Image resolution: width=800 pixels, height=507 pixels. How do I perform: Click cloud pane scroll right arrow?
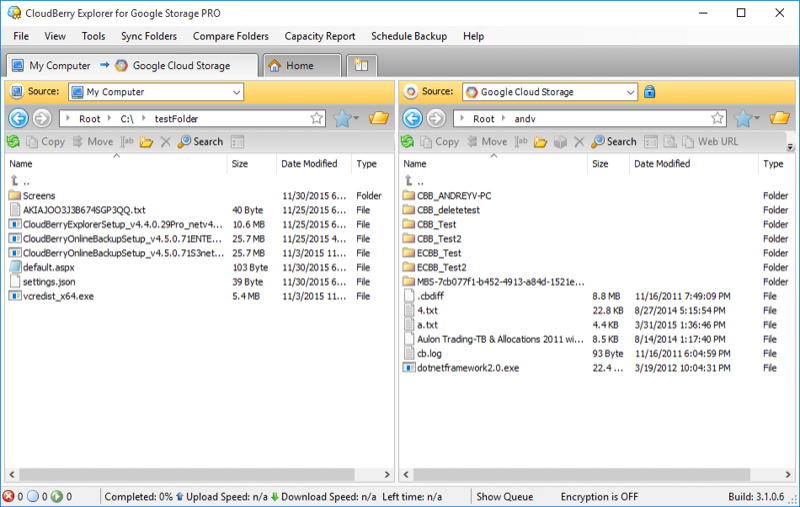pos(788,474)
